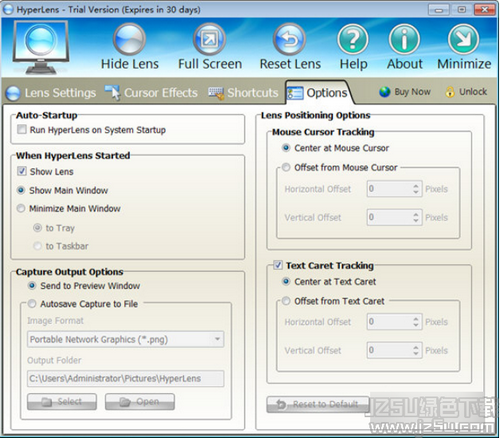The image size is (500, 438).
Task: Switch to the Cursor Effects tab
Action: [x=151, y=93]
